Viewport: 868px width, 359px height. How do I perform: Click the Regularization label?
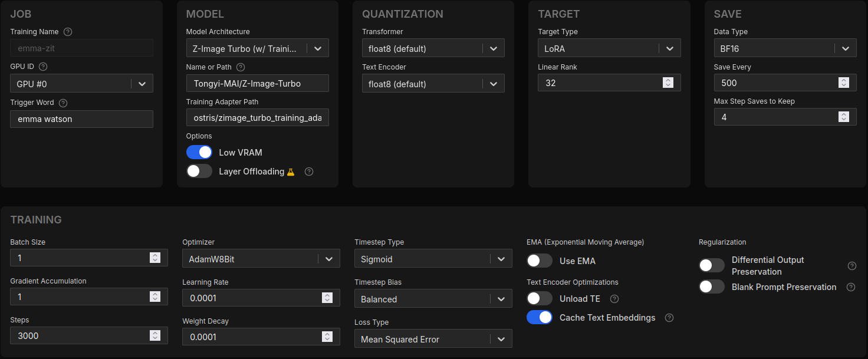click(x=722, y=242)
